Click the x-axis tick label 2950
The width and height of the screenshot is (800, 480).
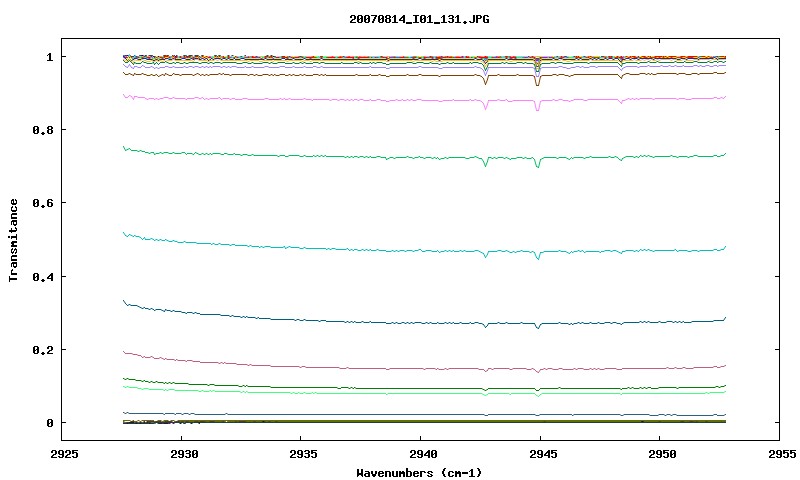662,454
